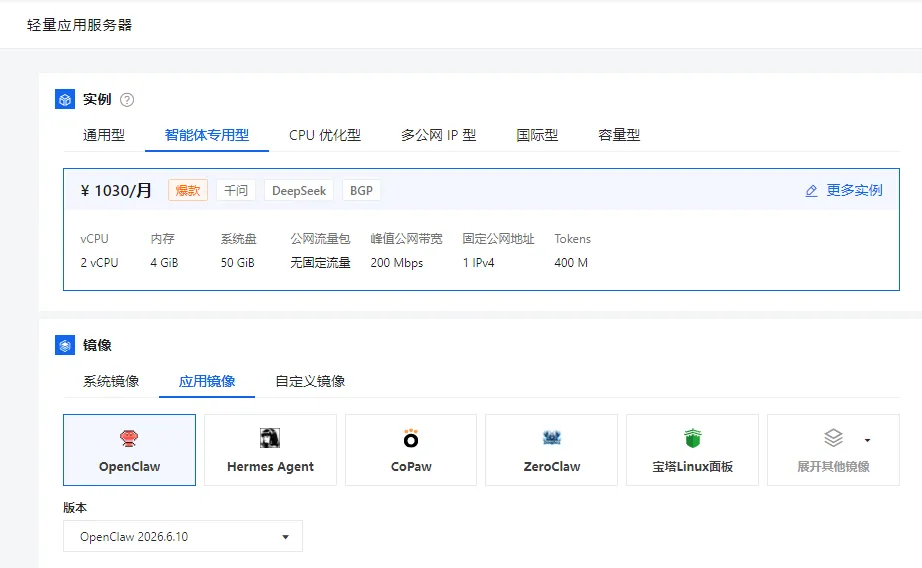
Task: Click the 轻量应用服务器 page title
Action: click(79, 25)
